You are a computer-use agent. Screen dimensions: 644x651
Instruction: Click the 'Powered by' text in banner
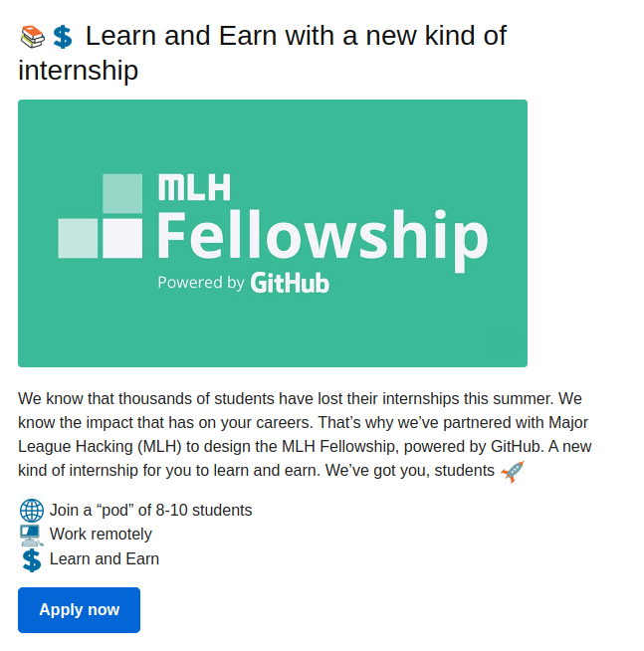[201, 283]
